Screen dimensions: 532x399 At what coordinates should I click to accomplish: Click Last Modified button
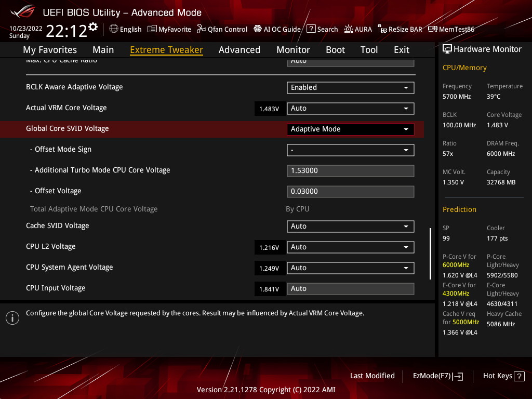372,376
